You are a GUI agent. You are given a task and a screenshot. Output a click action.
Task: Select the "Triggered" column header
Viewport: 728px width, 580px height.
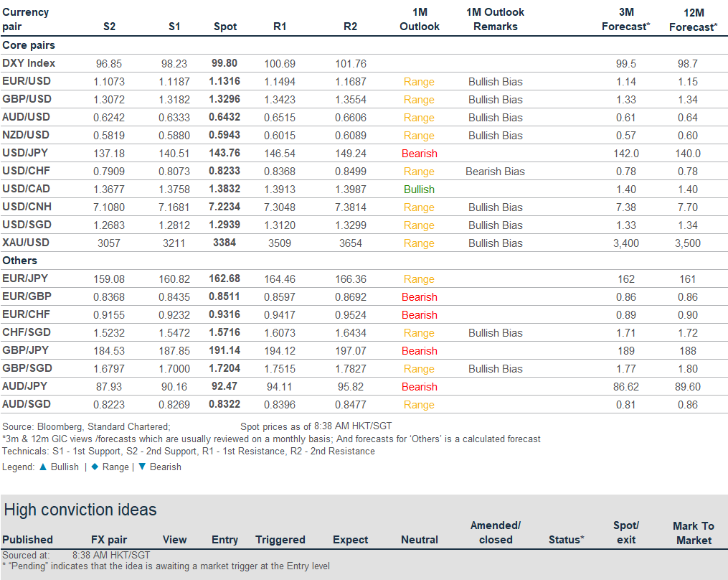280,540
